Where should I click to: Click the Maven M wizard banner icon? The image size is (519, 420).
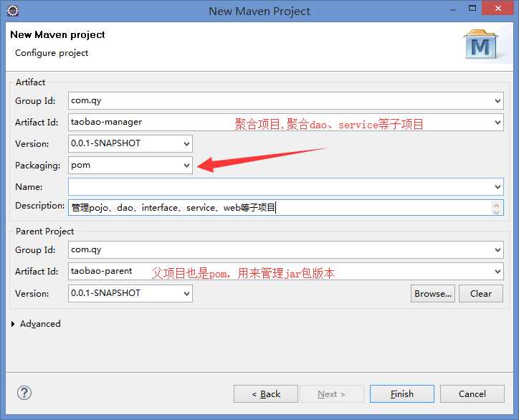[480, 44]
